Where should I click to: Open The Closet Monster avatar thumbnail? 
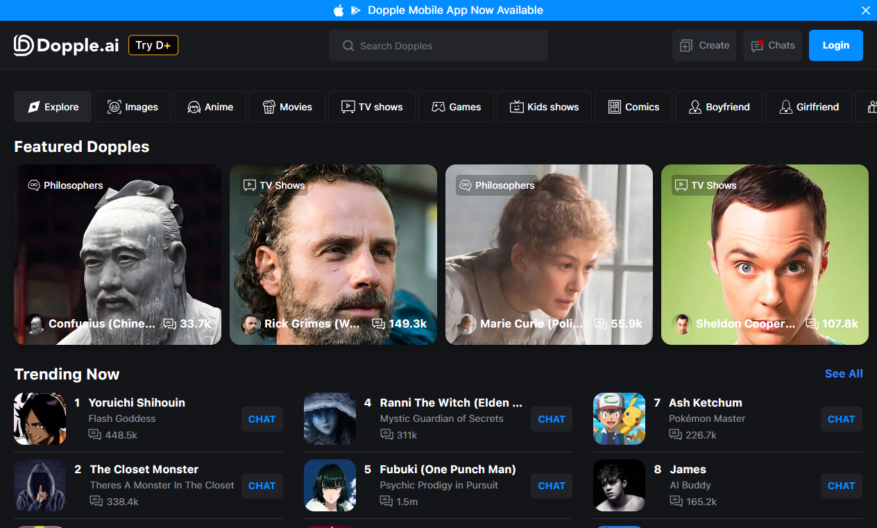[40, 485]
